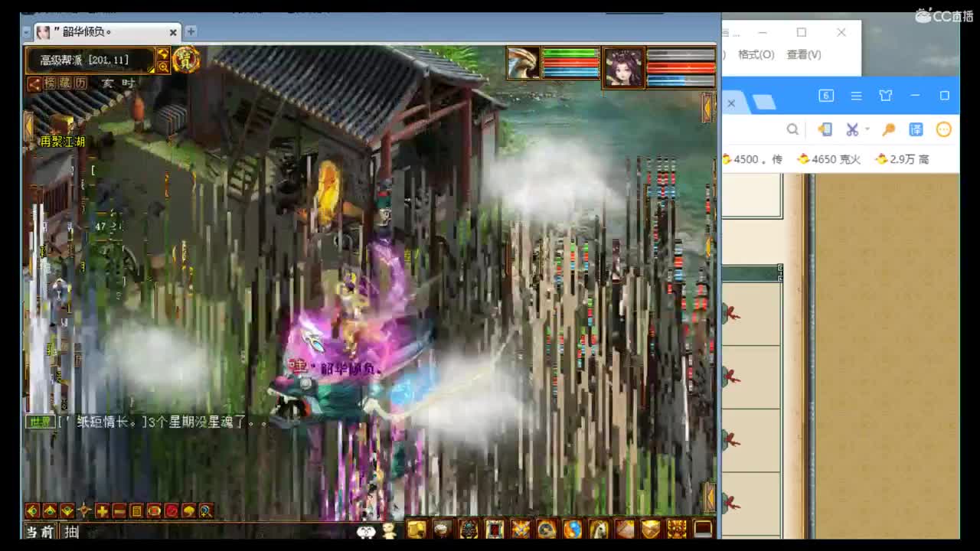This screenshot has width=980, height=551.
Task: Open the first gold scroll icon in the bottom action bar
Action: tap(416, 529)
